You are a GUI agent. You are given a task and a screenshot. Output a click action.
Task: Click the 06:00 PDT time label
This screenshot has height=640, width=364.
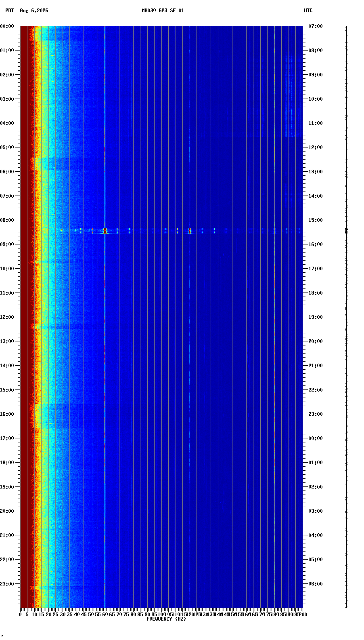tap(7, 172)
